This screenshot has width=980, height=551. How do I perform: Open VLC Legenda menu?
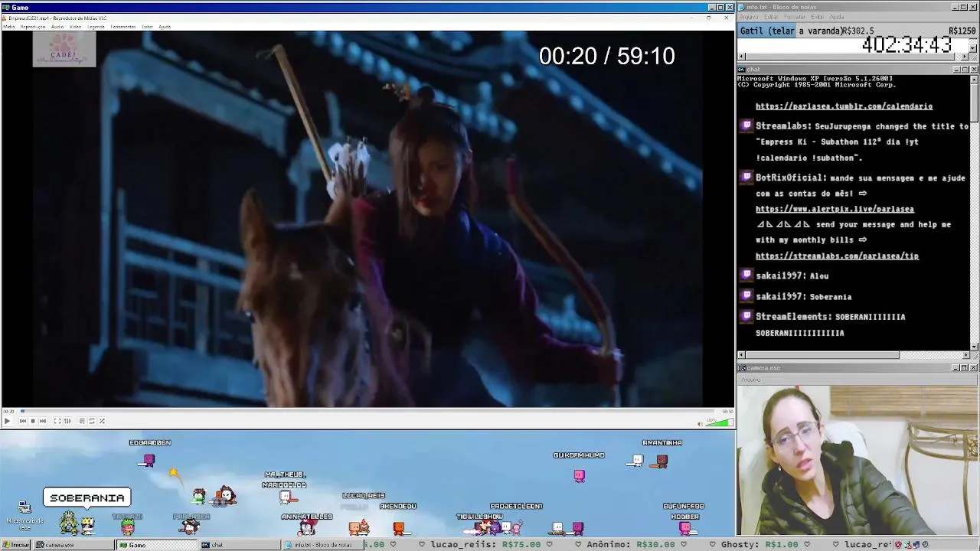(x=96, y=27)
